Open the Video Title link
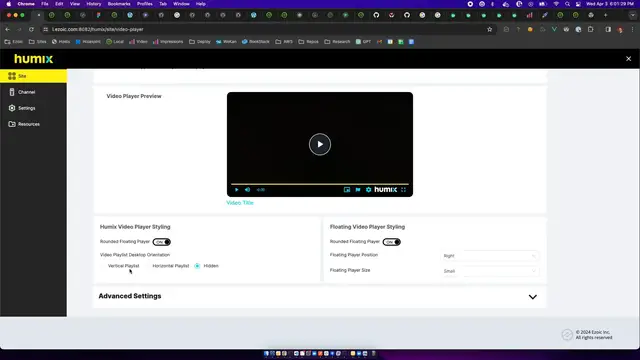This screenshot has height=360, width=640. pos(240,203)
